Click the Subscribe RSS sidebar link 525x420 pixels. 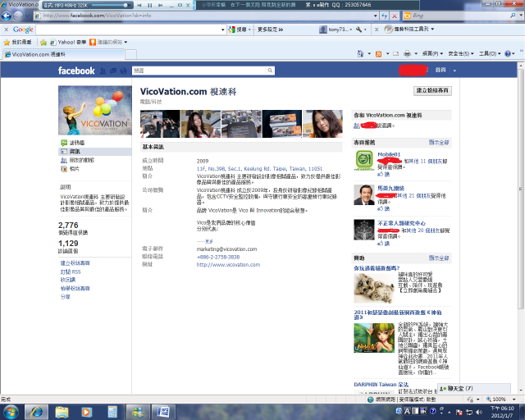(x=71, y=272)
